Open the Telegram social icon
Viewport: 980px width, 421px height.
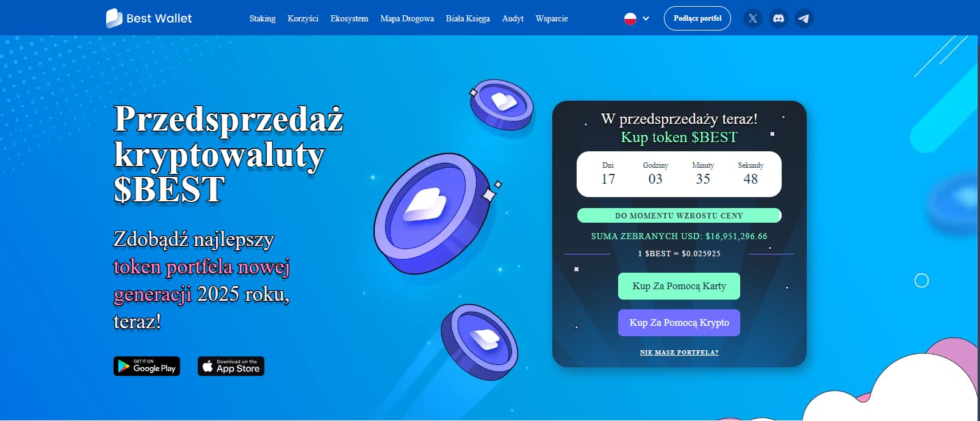pos(804,18)
